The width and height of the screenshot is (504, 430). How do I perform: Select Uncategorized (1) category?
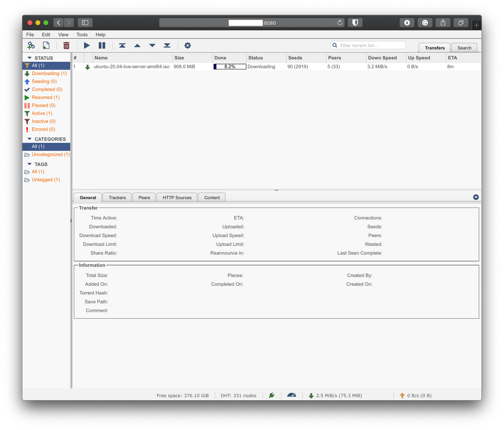tap(46, 154)
